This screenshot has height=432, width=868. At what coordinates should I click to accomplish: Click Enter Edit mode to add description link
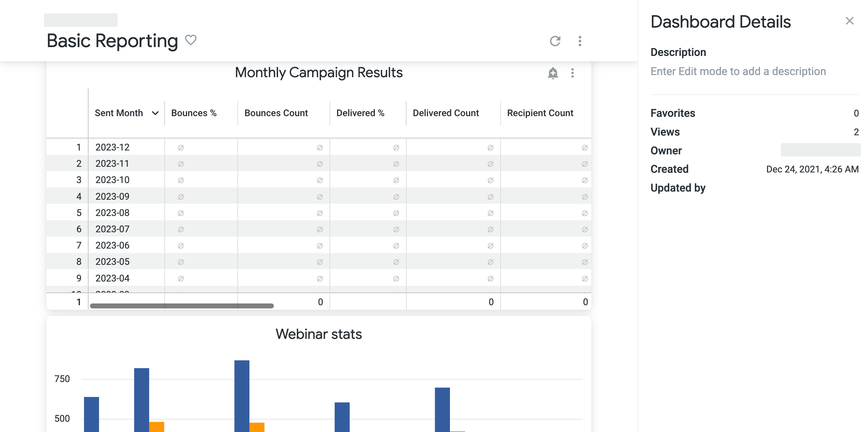(x=738, y=71)
